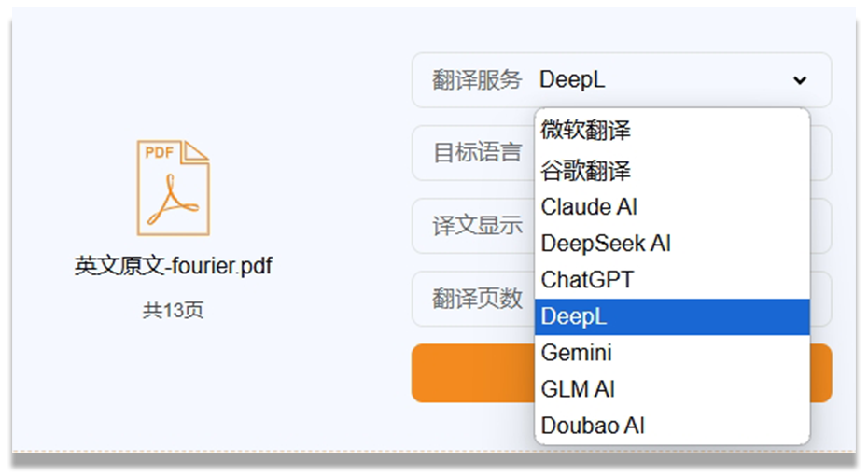
Task: Open the 翻译服务 combo box
Action: pyautogui.click(x=622, y=80)
